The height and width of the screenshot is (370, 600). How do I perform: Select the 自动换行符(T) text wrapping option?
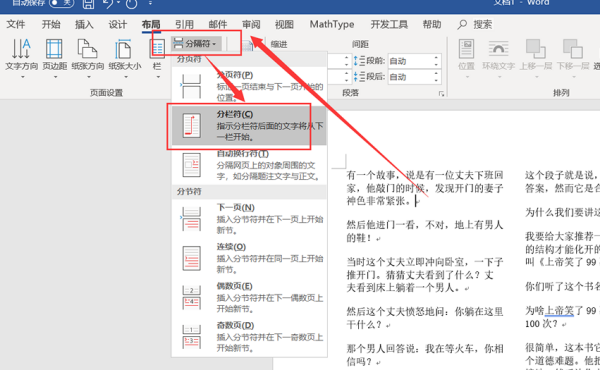point(249,165)
